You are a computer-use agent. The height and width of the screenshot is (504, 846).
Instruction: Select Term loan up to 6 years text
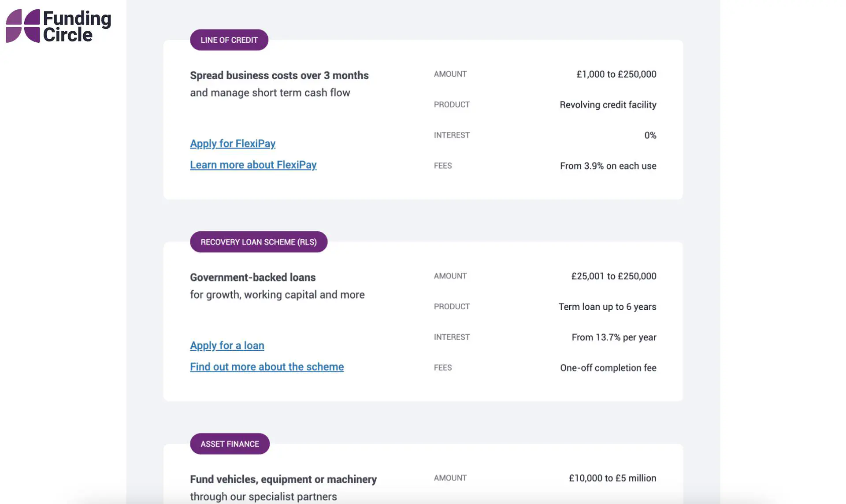tap(607, 307)
